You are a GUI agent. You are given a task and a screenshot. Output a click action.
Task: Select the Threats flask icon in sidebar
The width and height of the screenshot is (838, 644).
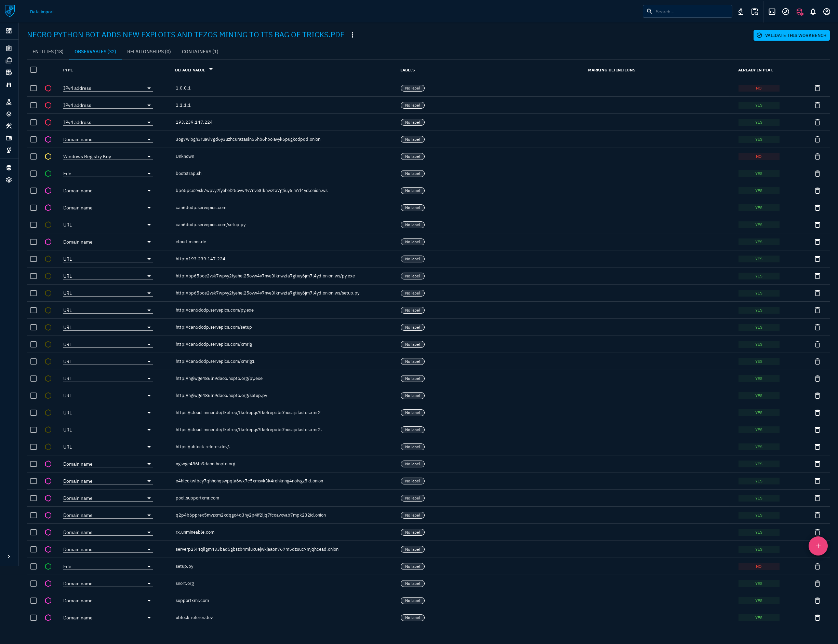click(9, 102)
